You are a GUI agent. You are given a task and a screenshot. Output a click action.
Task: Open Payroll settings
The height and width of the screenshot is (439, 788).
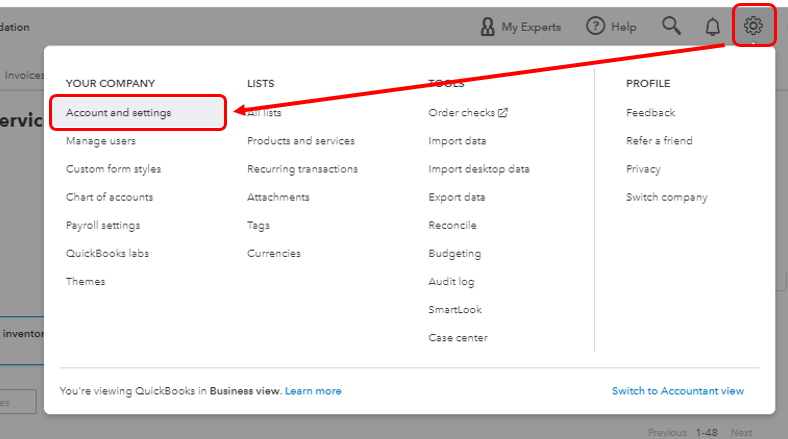(103, 225)
